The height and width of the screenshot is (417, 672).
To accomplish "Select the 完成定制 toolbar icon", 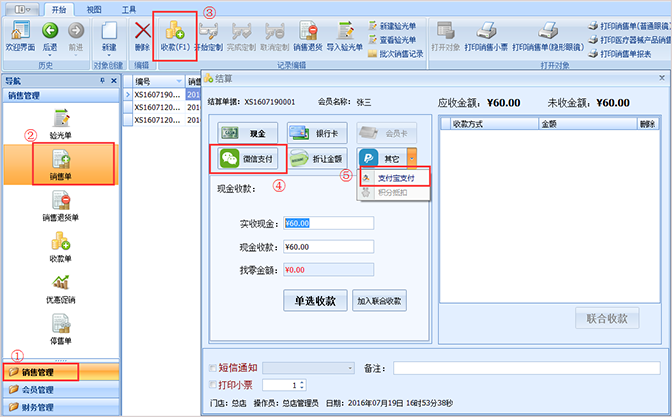I will click(241, 36).
